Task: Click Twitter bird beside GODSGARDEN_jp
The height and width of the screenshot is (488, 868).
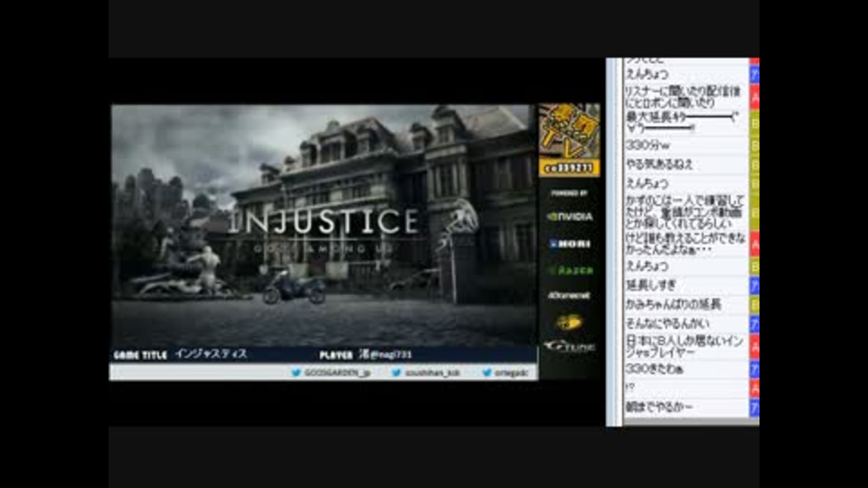Action: (x=297, y=373)
